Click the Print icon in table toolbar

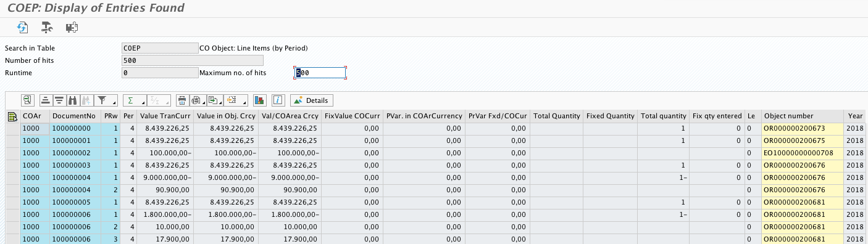pos(182,100)
